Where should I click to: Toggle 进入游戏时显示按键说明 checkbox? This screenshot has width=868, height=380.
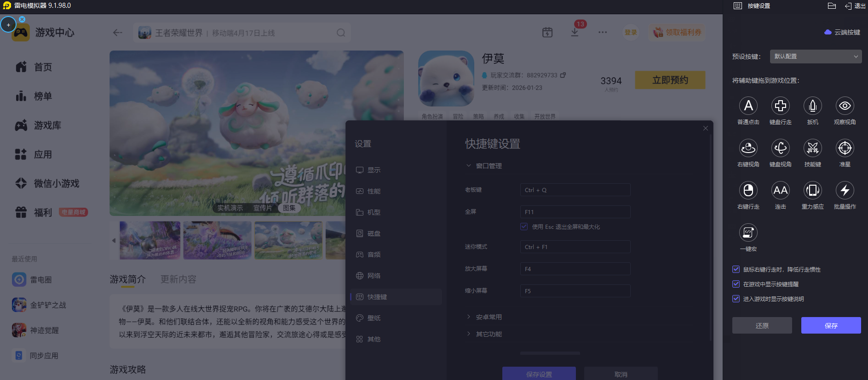click(736, 299)
